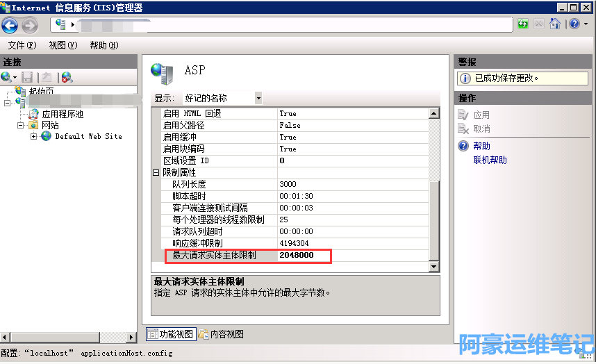Image resolution: width=596 pixels, height=364 pixels.
Task: Switch to 功能视图 tab
Action: point(171,334)
